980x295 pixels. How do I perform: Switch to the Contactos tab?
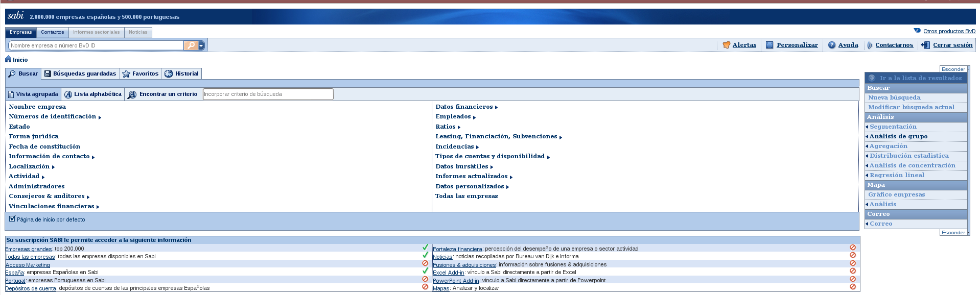[x=53, y=32]
